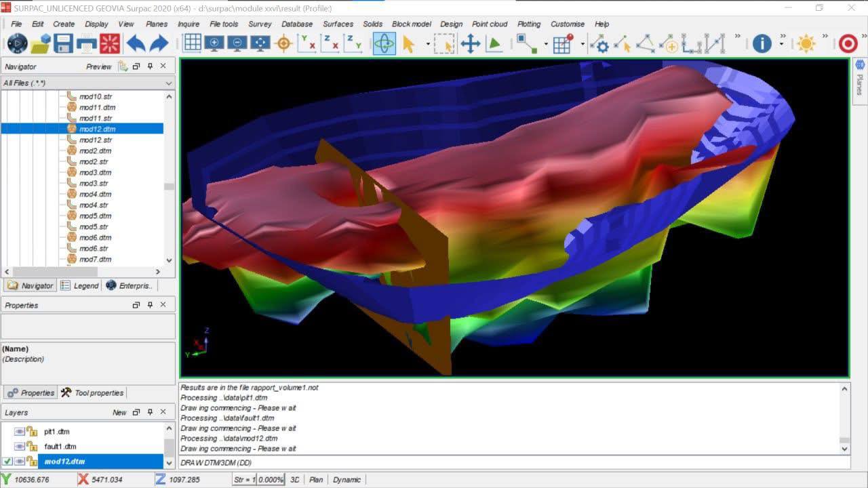868x488 pixels.
Task: Toggle visibility of pit1.dtm layer
Action: (20, 431)
